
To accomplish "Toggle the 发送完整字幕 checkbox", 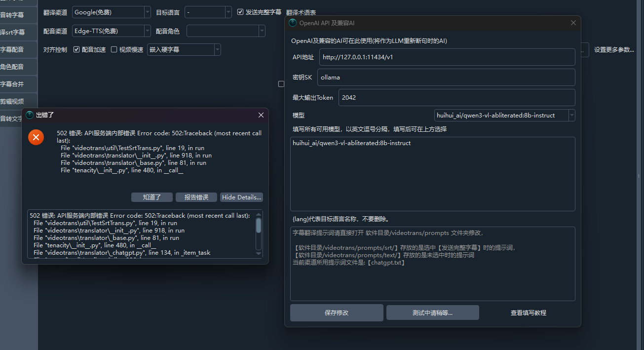I will (x=240, y=12).
